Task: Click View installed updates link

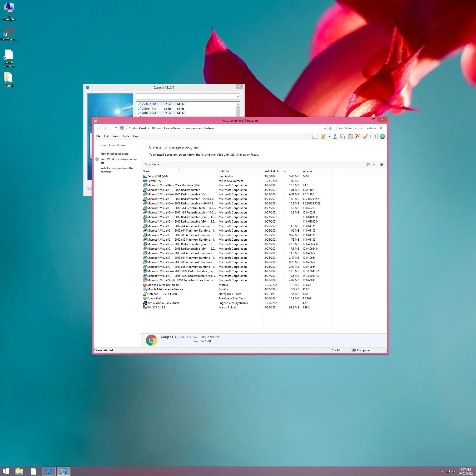Action: (x=114, y=154)
